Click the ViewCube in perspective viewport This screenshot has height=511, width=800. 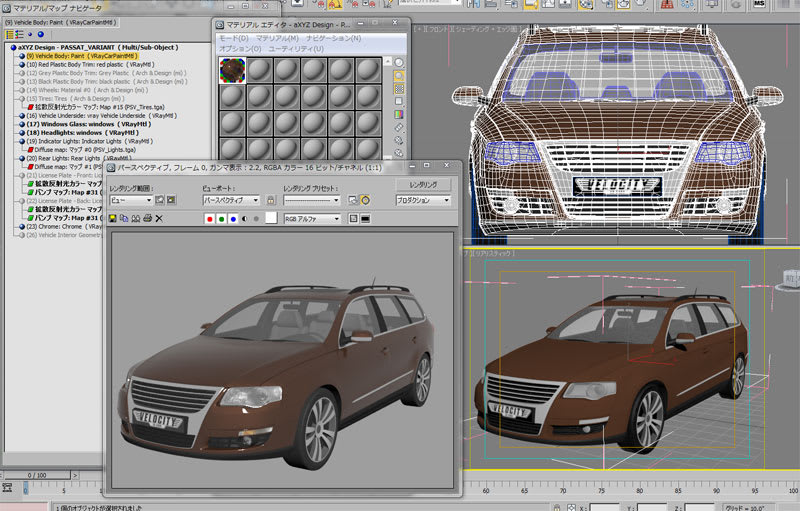789,279
